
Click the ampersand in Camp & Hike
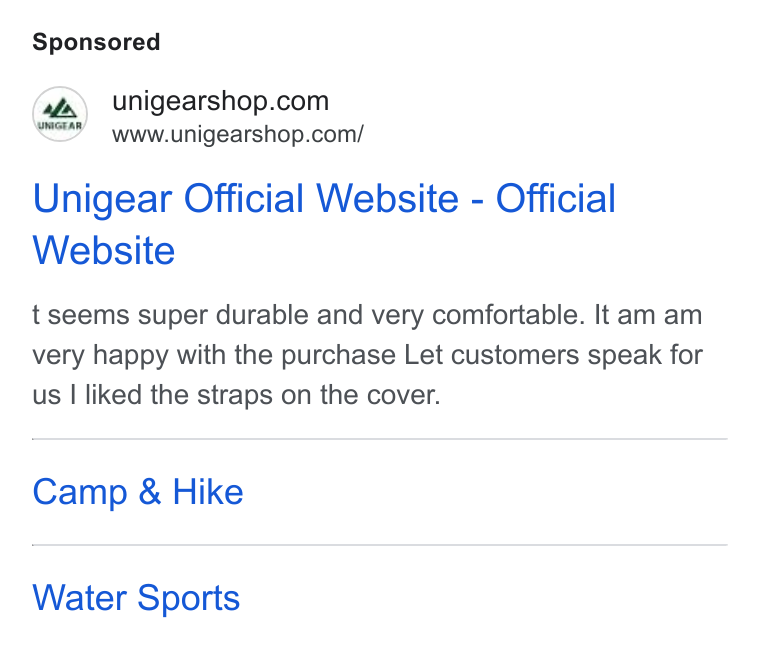(x=150, y=491)
